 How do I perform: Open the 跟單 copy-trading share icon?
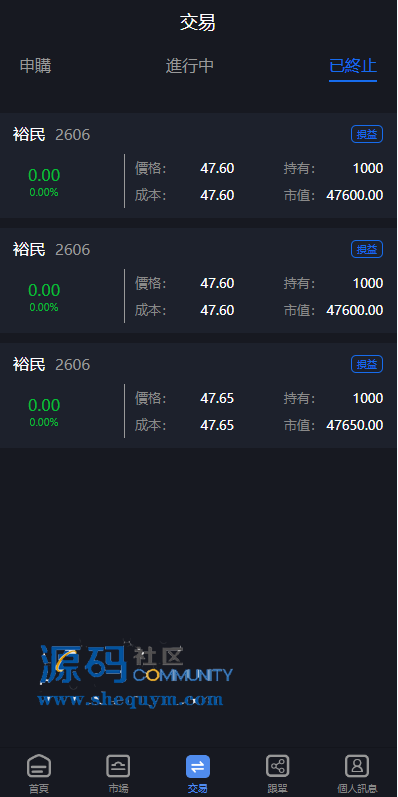[x=278, y=766]
